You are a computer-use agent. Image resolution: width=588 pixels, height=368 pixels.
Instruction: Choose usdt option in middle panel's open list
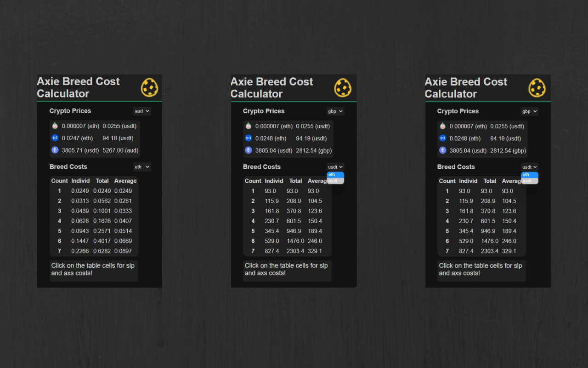335,181
